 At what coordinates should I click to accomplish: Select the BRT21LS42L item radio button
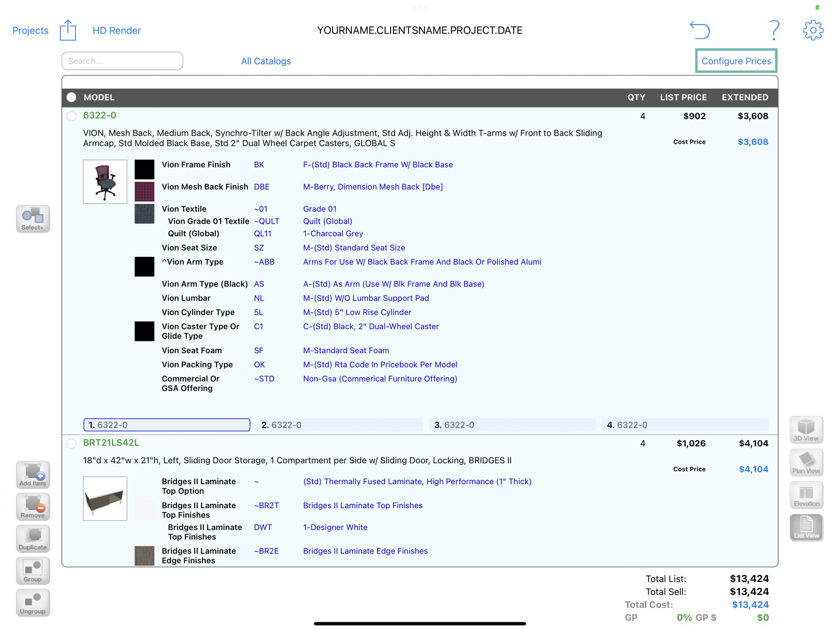click(72, 444)
